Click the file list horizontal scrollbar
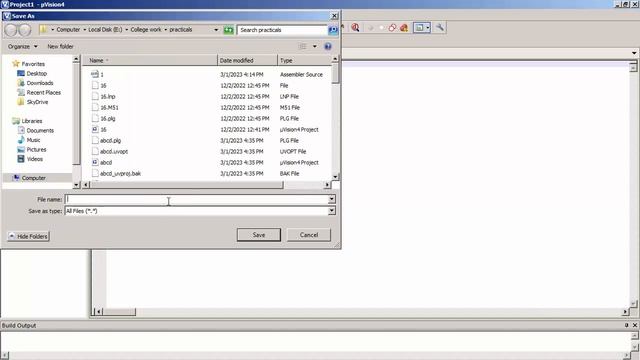Screen dimensions: 640x360 (x=186, y=185)
